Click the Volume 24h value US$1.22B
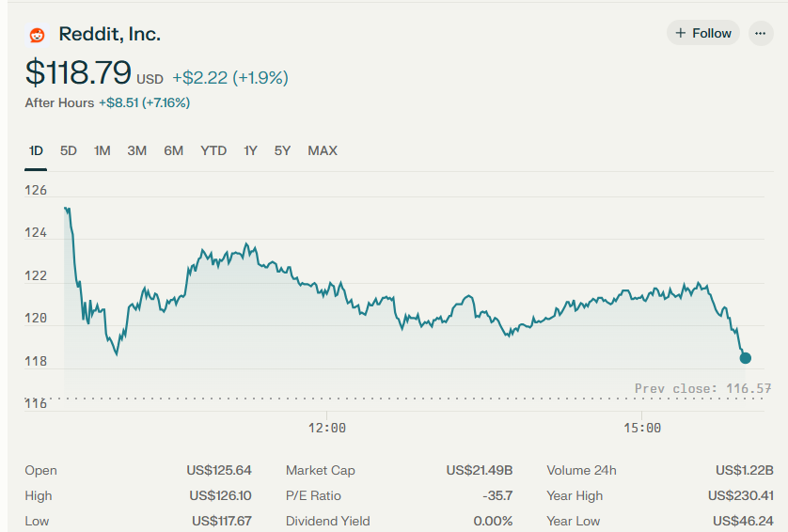This screenshot has width=788, height=532. (x=745, y=470)
